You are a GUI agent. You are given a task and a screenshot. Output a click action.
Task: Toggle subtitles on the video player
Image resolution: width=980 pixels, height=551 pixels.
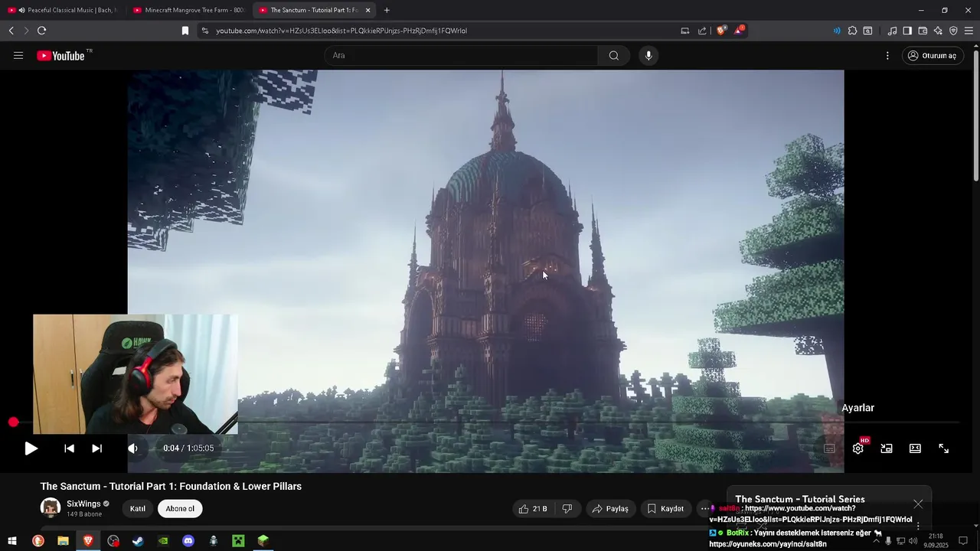[x=829, y=448]
